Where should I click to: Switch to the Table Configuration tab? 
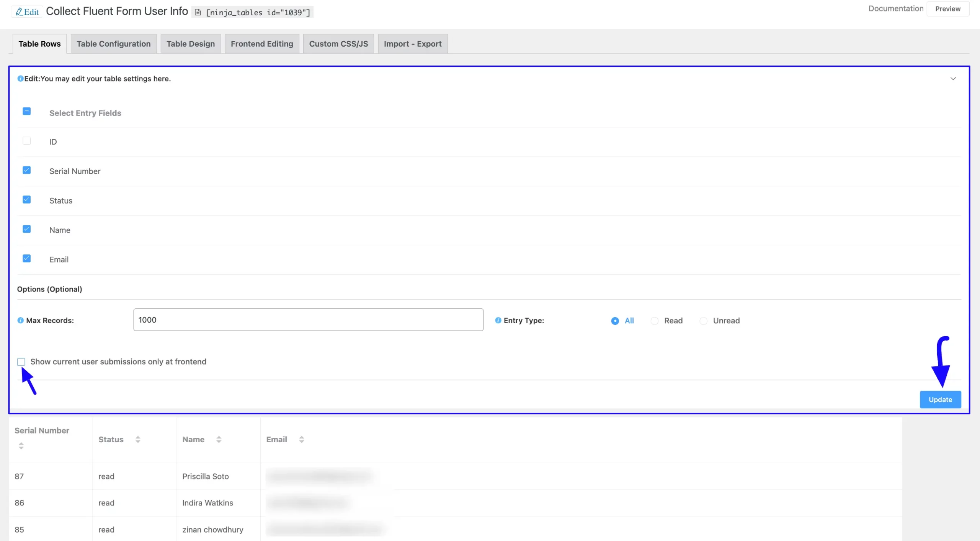114,44
